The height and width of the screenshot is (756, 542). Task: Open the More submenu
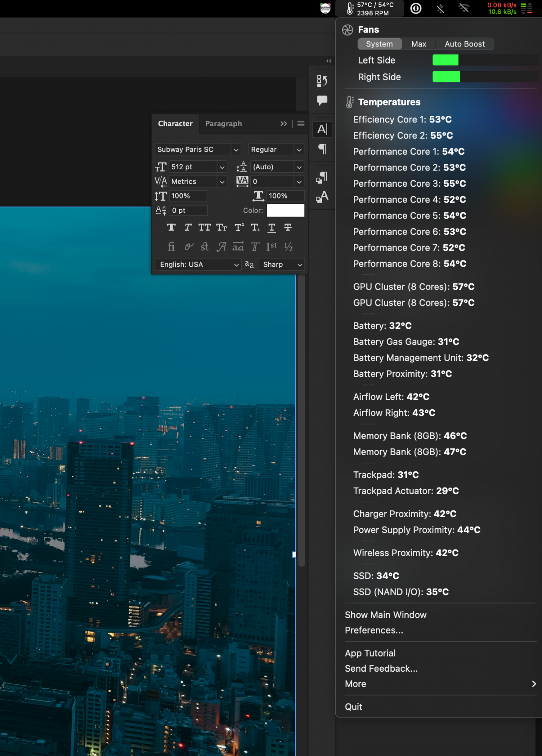(x=440, y=684)
